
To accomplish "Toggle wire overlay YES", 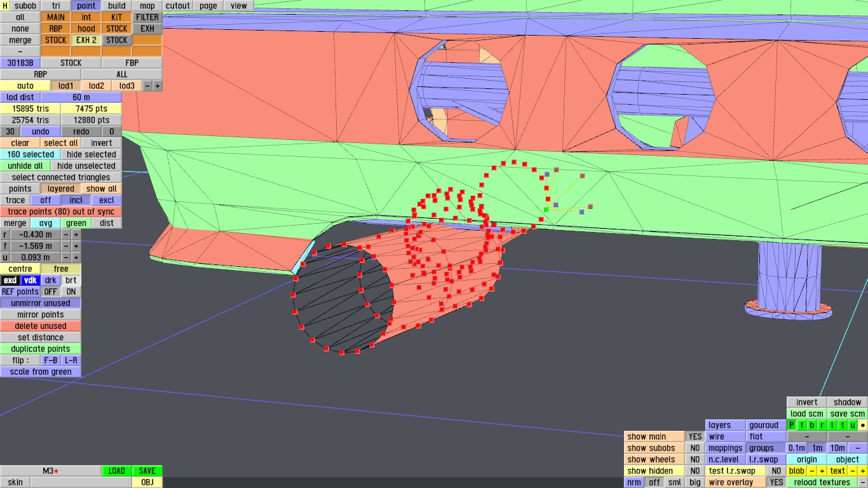I will (776, 482).
